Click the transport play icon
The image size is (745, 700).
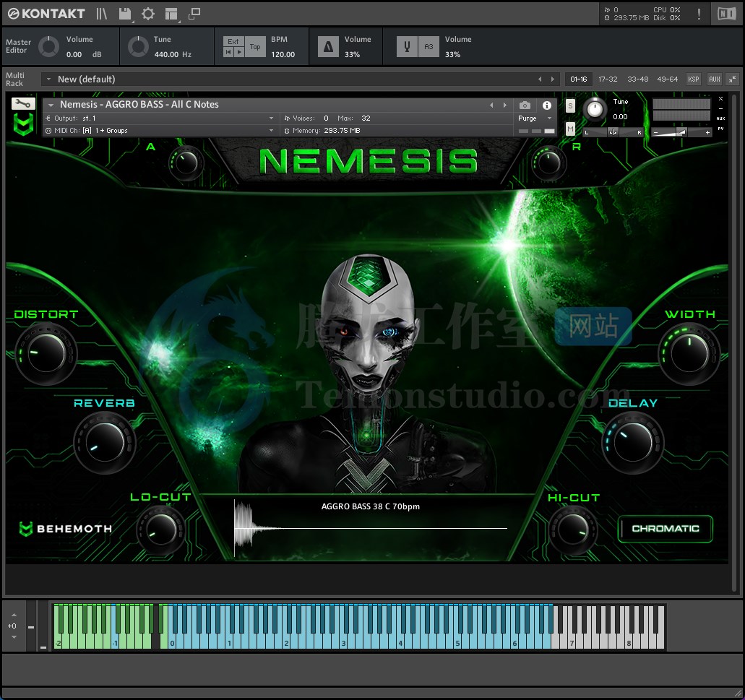coord(239,52)
